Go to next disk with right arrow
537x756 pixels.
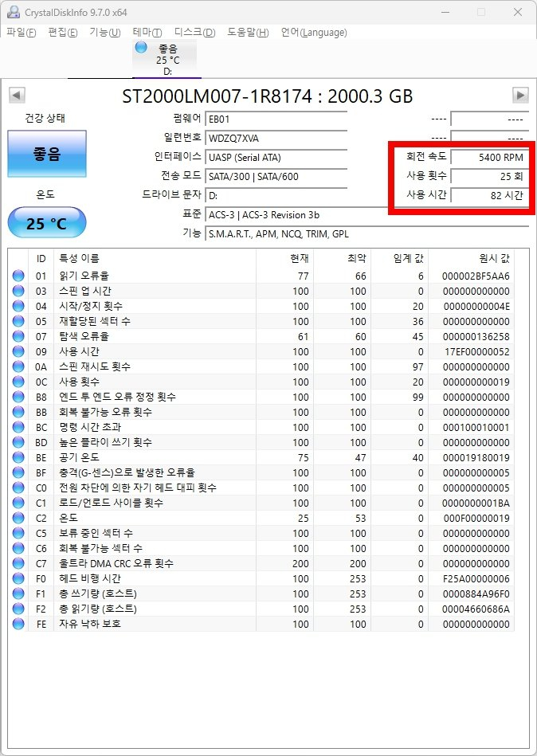point(520,95)
